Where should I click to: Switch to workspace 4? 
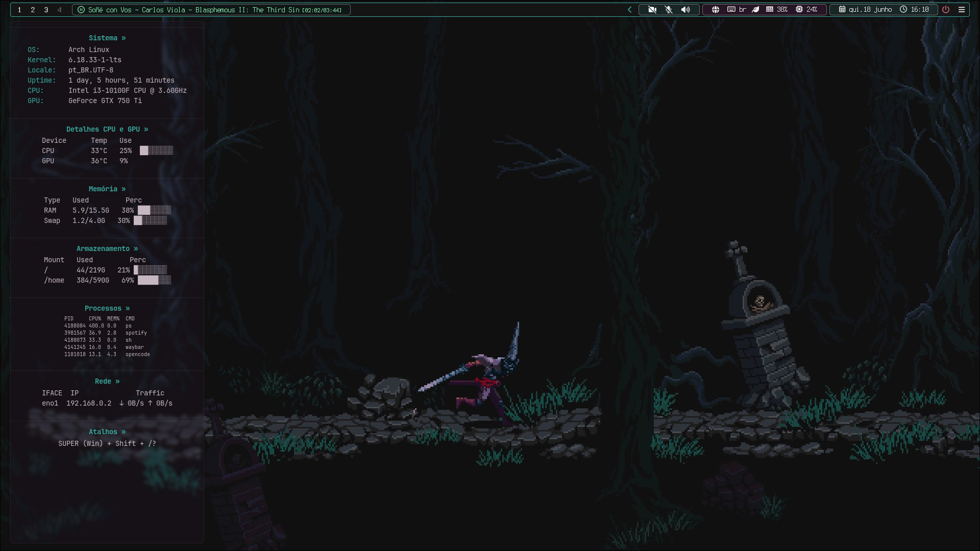60,10
